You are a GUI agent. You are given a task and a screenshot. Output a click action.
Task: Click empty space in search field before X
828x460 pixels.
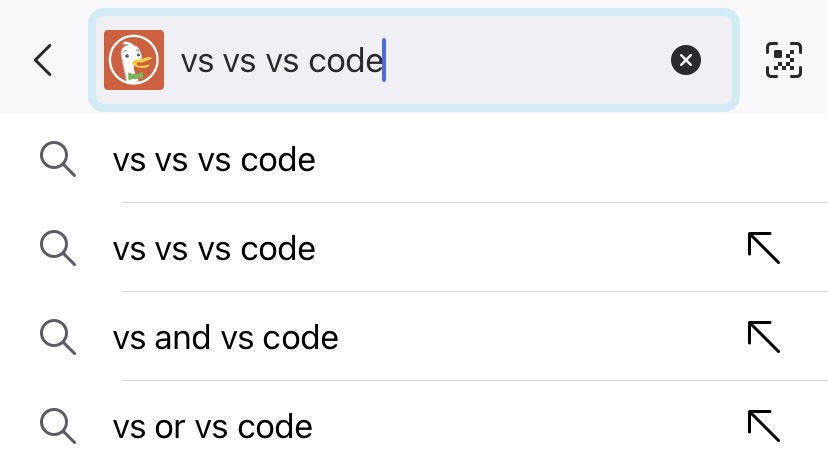coord(530,61)
